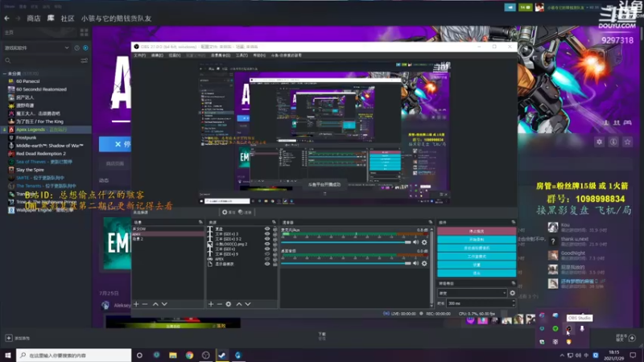The image size is (644, 362).
Task: Open the Tools menu in OBS
Action: click(x=242, y=55)
